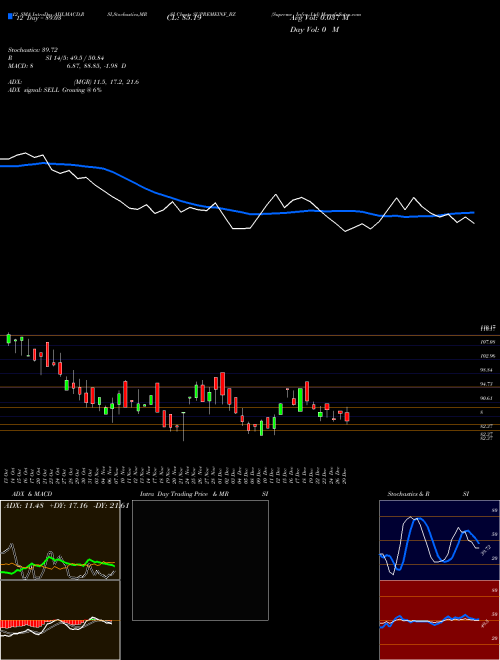Click the blue 12 Day SMA legend square
Screen dimensions: 500x660
pyautogui.click(x=10, y=16)
